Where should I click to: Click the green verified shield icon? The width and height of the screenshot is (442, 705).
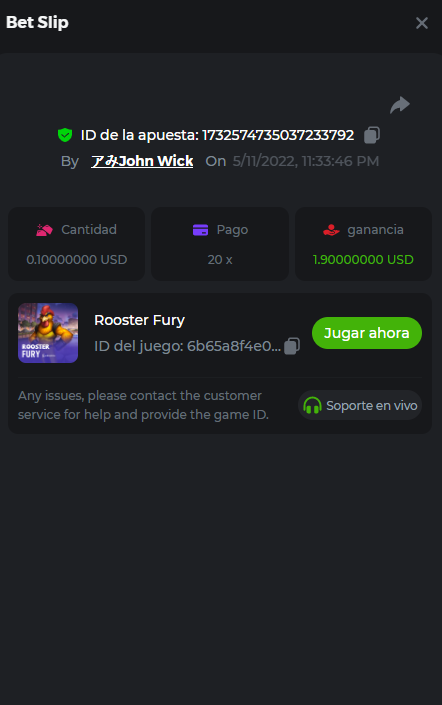pyautogui.click(x=65, y=135)
